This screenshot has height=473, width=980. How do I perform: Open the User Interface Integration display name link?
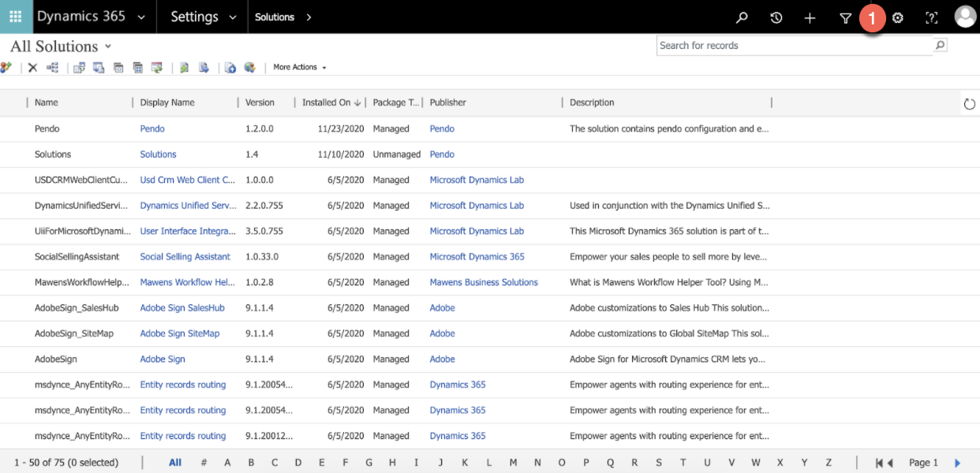click(x=188, y=231)
